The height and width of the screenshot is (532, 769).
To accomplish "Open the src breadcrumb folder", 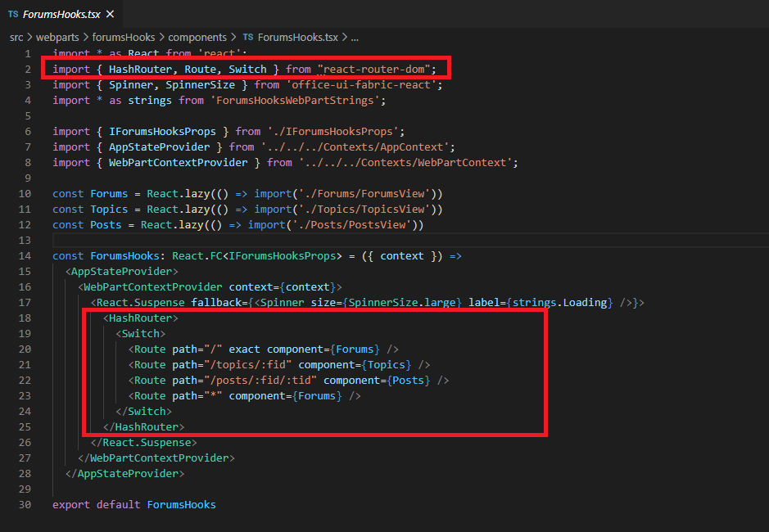I will pos(16,38).
